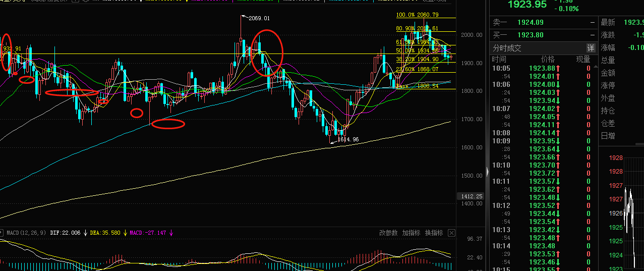The width and height of the screenshot is (644, 271).
Task: Click the 涨跌 change field
Action: click(x=621, y=35)
